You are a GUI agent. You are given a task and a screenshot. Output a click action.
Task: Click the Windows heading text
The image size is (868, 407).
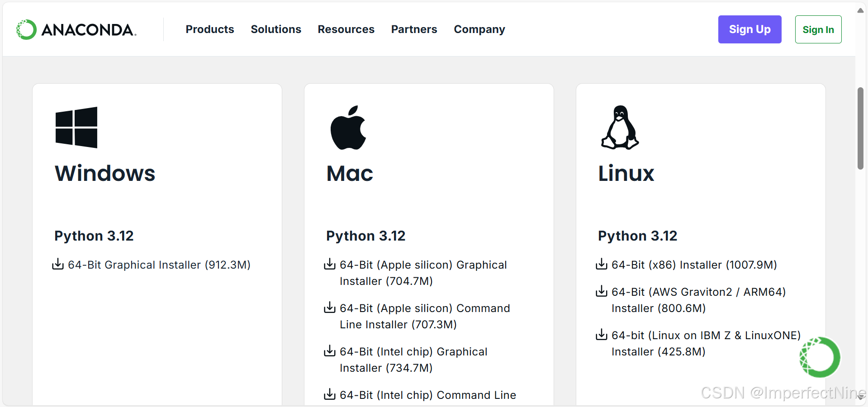coord(105,173)
